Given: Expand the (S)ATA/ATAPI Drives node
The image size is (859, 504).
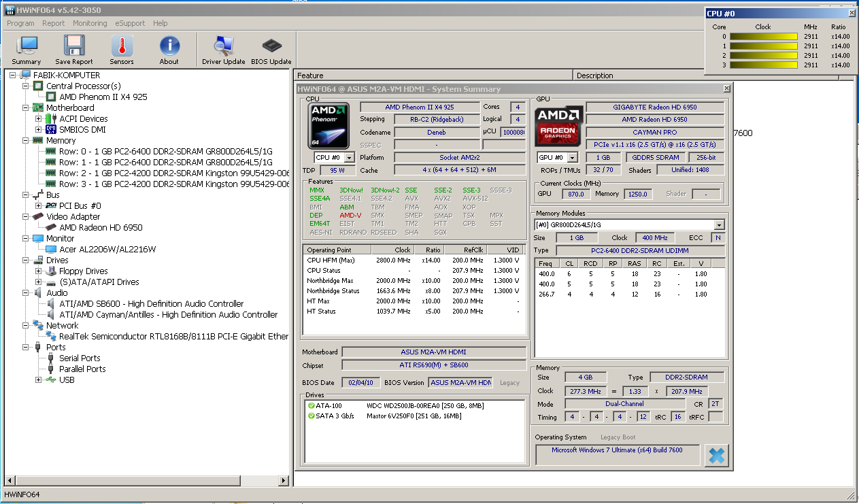Looking at the screenshot, I should 39,282.
